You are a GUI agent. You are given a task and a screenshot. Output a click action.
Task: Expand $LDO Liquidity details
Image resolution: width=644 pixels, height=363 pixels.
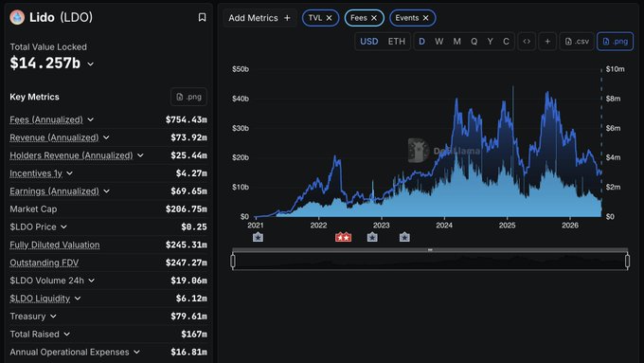tap(78, 299)
